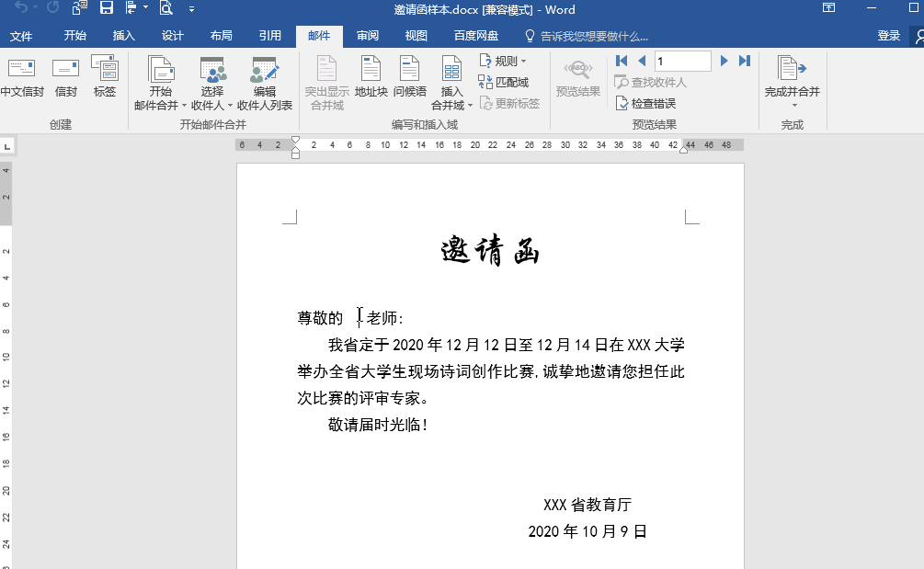Open the Labels (标签) tool

click(x=104, y=76)
